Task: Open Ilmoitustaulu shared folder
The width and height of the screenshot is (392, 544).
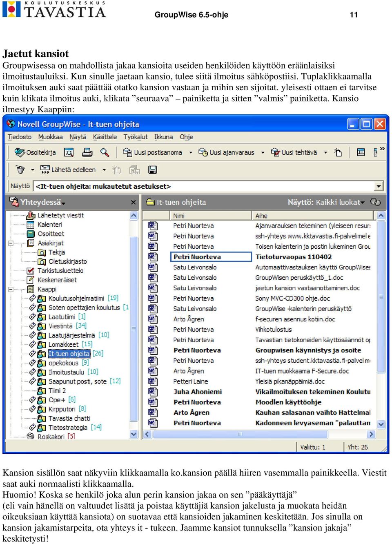Action: 66,372
